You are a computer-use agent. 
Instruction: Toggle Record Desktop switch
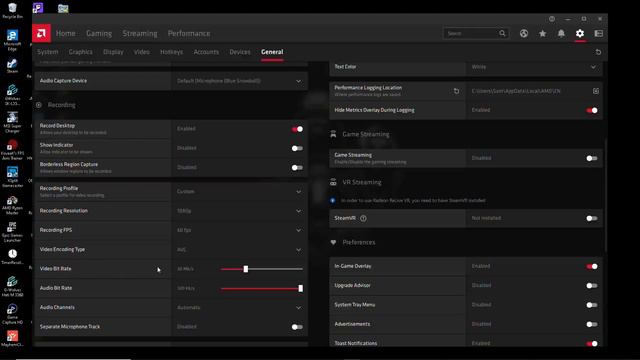(297, 129)
